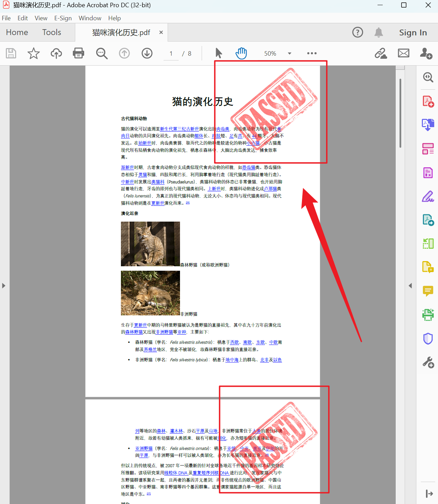Open the Organize Pages tool

(428, 149)
